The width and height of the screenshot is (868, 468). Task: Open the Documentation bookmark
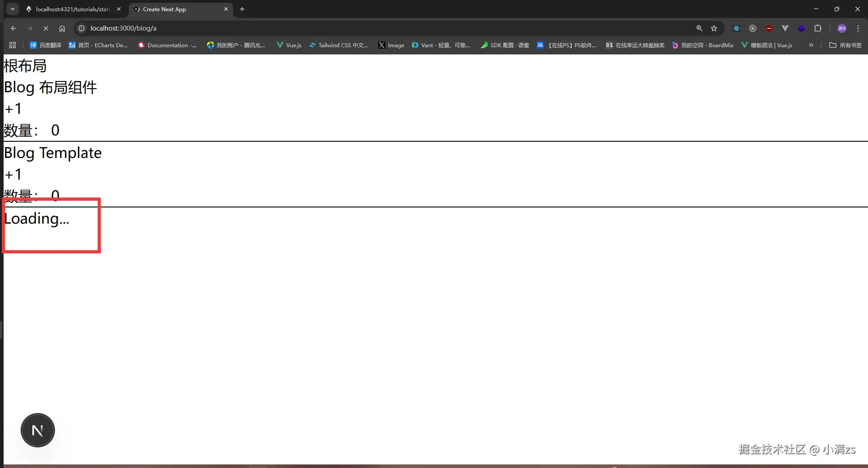click(167, 45)
